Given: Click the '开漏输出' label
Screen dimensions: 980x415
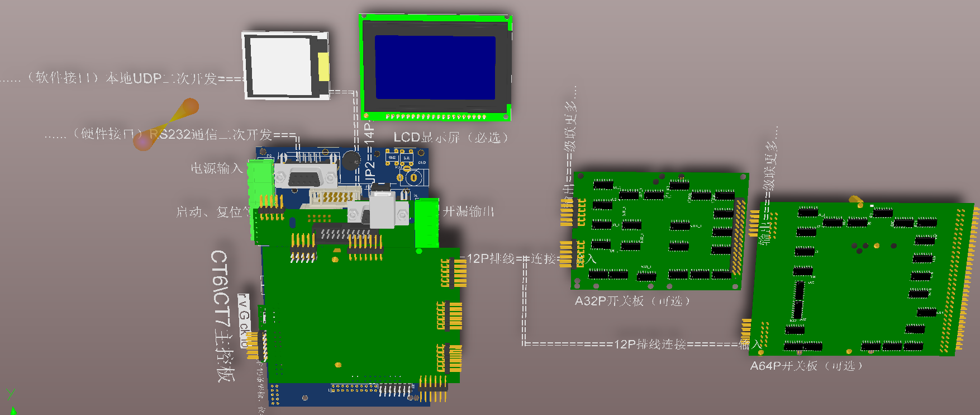Looking at the screenshot, I should tap(468, 211).
